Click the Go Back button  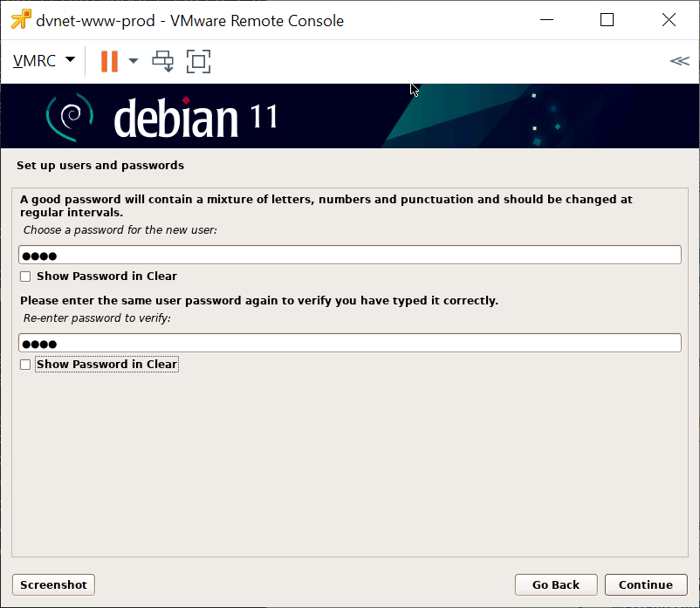[555, 584]
